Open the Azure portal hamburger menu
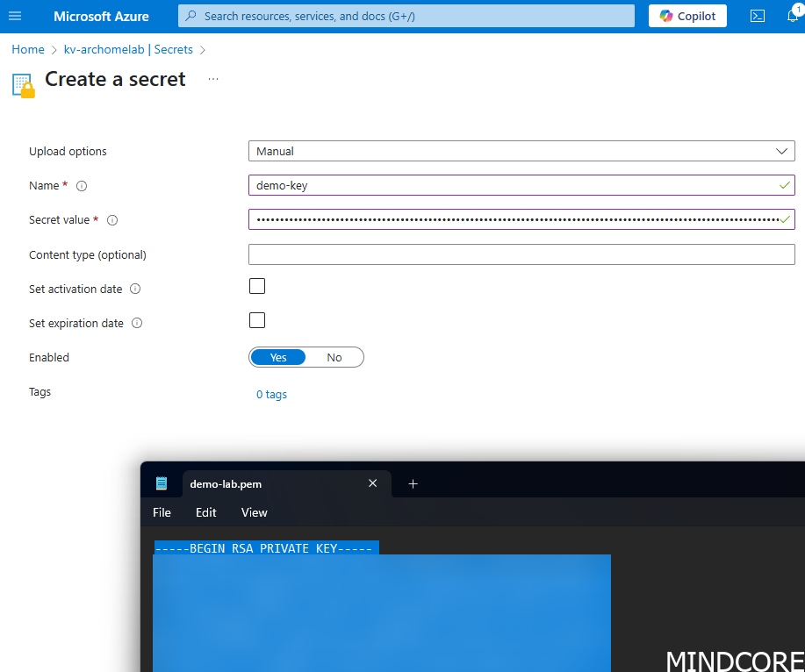The height and width of the screenshot is (672, 805). click(x=15, y=16)
